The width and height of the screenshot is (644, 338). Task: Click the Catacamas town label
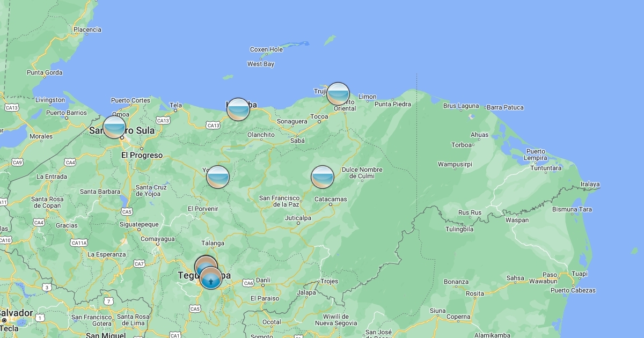point(331,199)
